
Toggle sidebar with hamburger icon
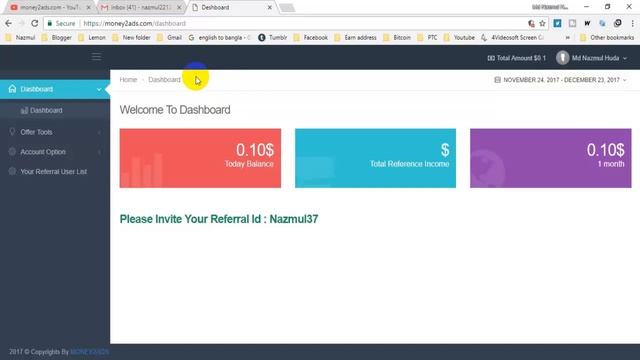pos(96,57)
